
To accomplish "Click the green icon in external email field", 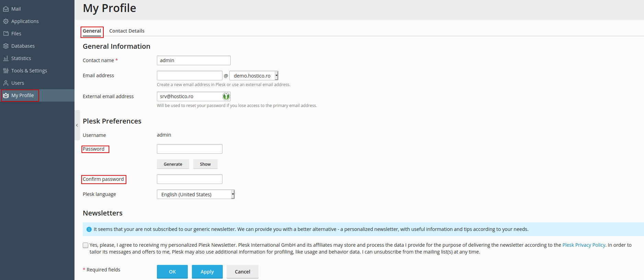I will coord(226,96).
